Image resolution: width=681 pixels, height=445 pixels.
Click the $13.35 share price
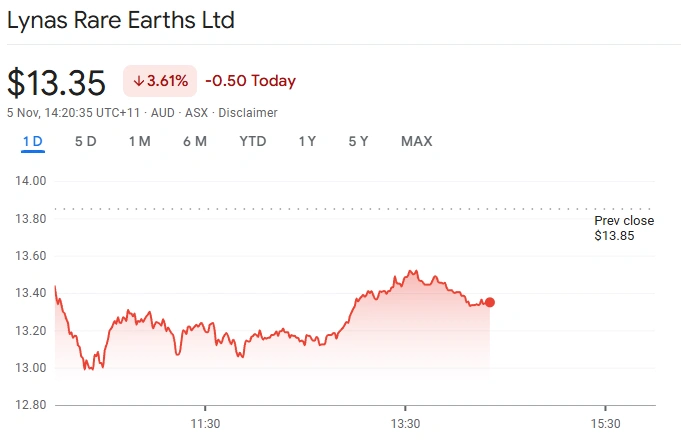tap(56, 81)
